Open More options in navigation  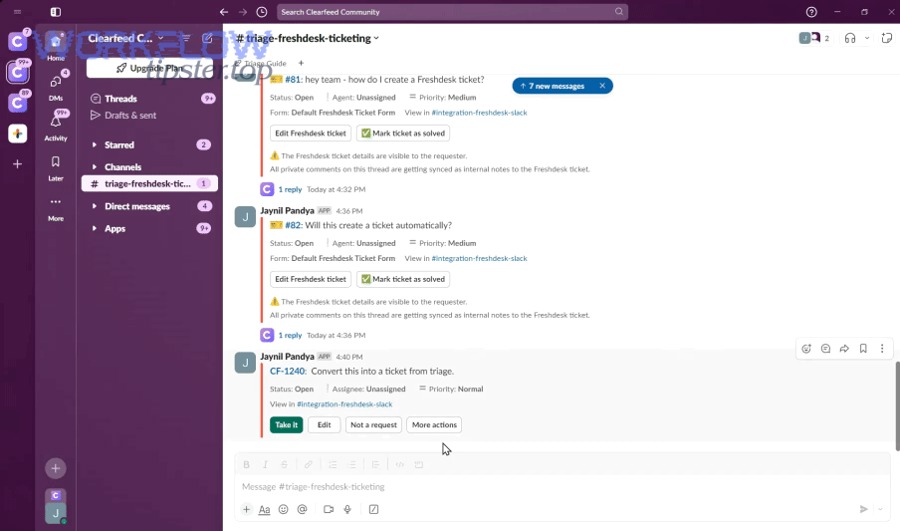click(56, 208)
